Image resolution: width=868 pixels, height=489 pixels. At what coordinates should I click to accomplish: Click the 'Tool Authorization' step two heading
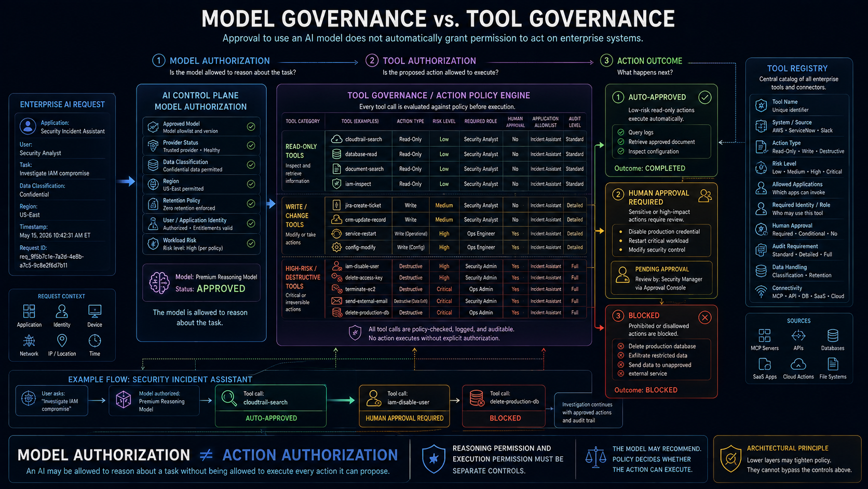click(x=429, y=61)
